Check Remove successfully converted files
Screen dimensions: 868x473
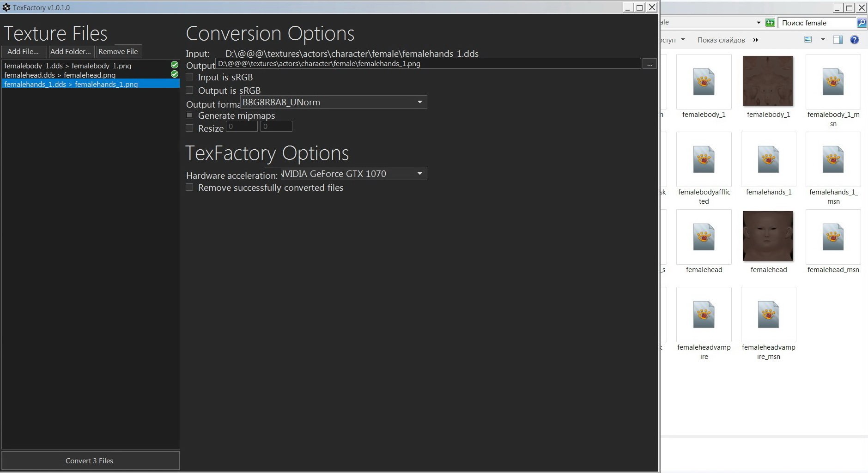189,188
